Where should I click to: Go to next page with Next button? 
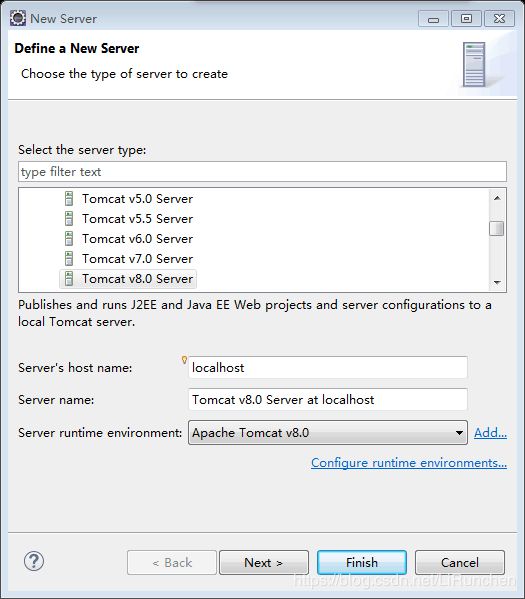coord(264,562)
